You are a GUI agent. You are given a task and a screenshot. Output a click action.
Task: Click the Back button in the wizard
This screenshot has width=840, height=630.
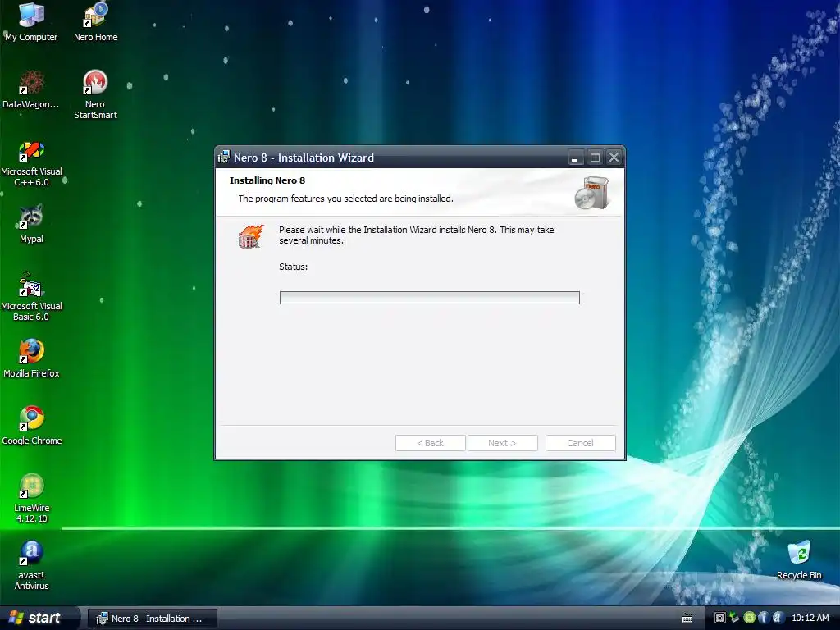(x=430, y=443)
